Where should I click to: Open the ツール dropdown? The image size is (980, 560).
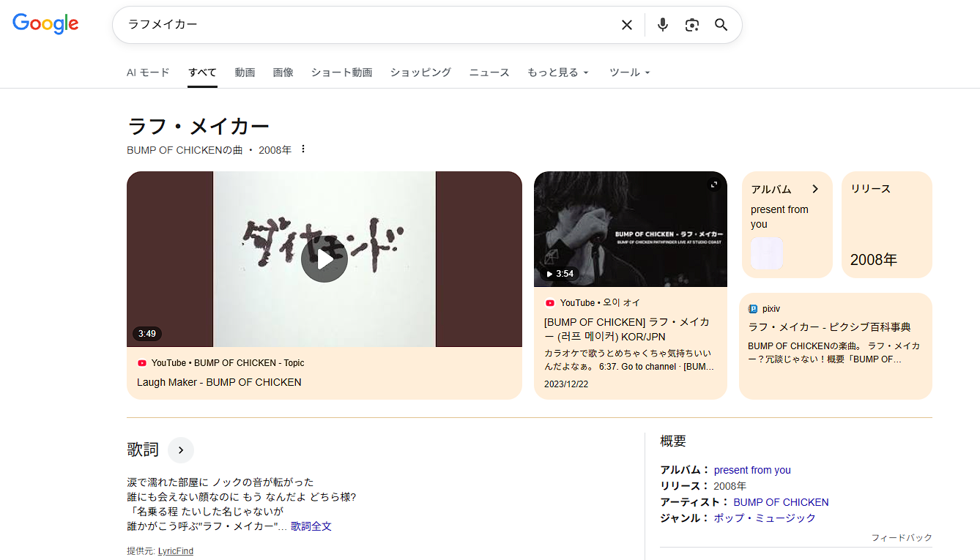(x=629, y=72)
